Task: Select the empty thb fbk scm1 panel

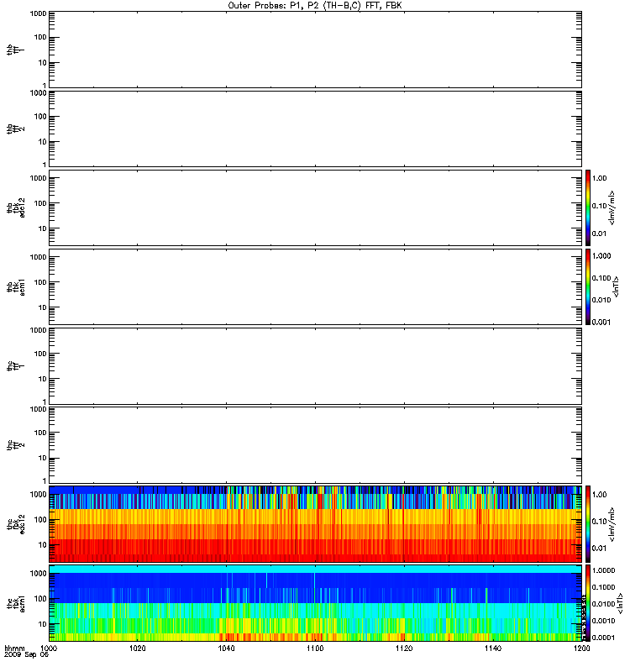Action: 314,286
